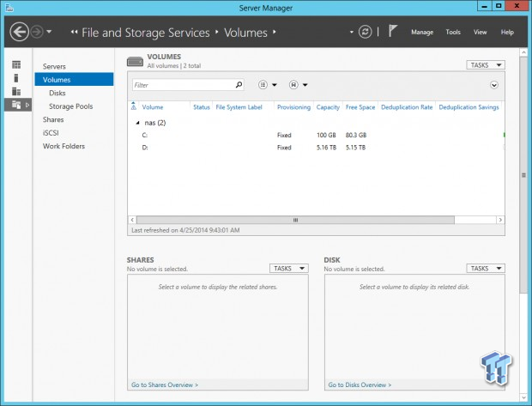
Task: Click the Server Manager title bar icon
Action: pyautogui.click(x=9, y=8)
